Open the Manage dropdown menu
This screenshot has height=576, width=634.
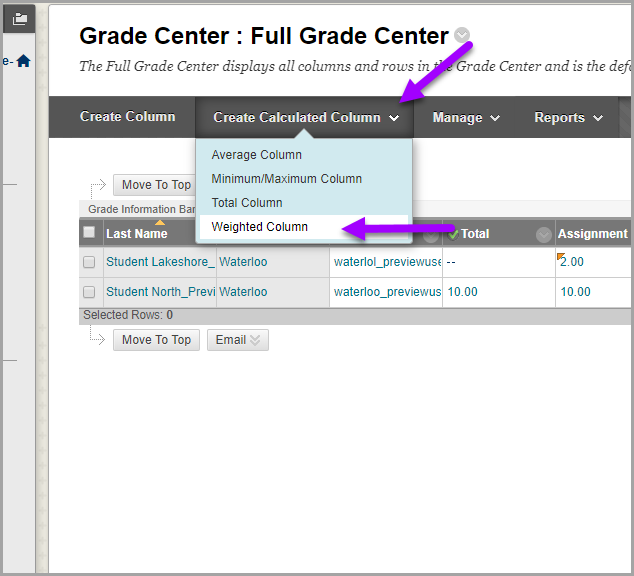(x=466, y=118)
